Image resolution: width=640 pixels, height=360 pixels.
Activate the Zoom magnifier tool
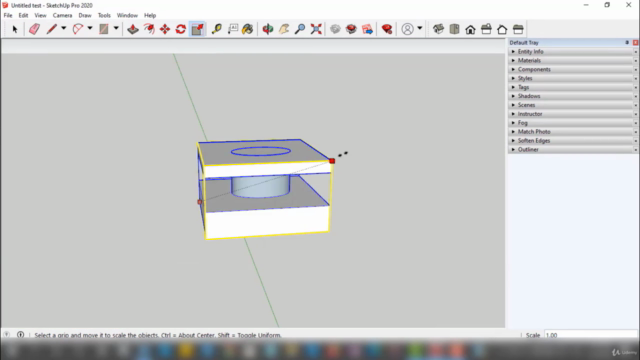click(x=300, y=29)
